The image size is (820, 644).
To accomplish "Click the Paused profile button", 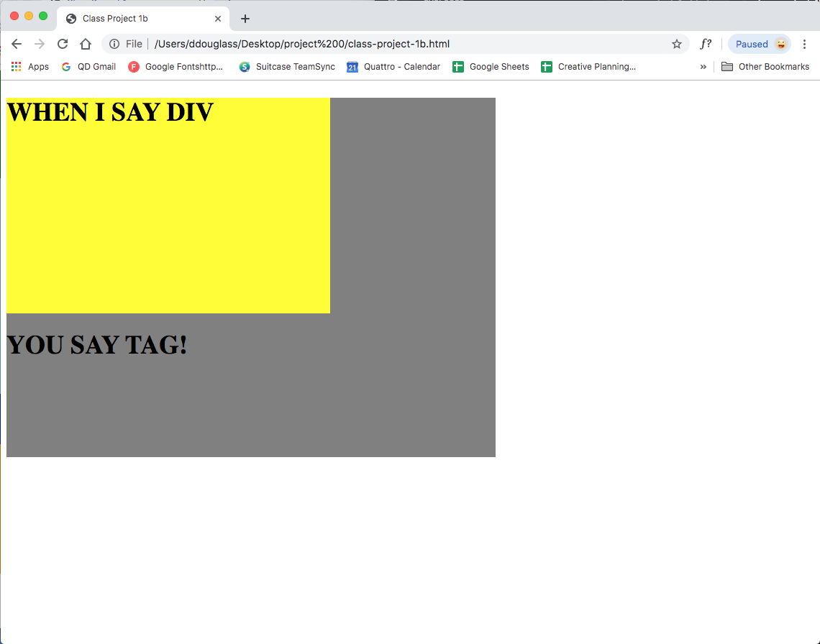I will [x=760, y=44].
